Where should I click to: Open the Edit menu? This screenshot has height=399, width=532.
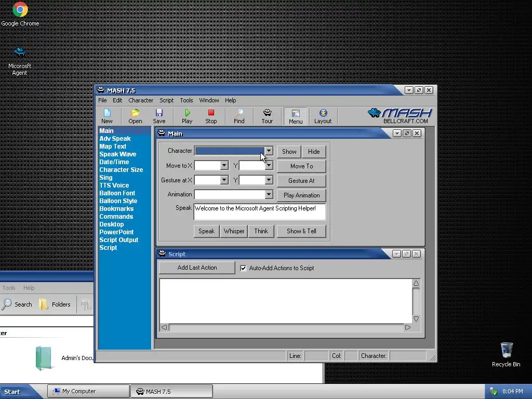117,100
